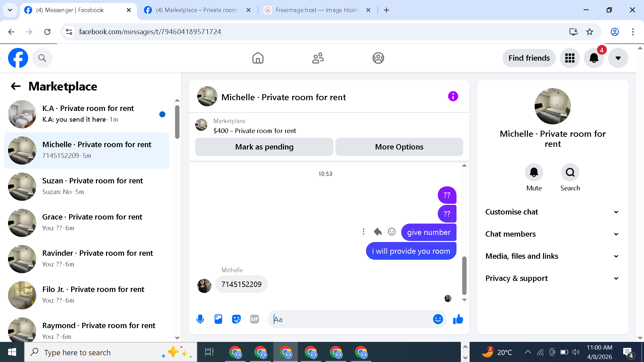644x362 pixels.
Task: React to the "give number" message
Action: 392,232
